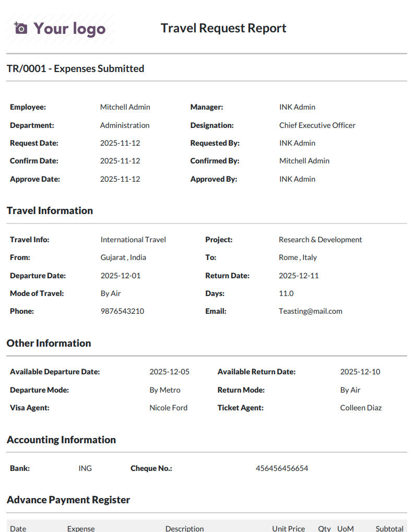This screenshot has height=532, width=414.
Task: Click the employee name Mitchell Admin
Action: point(125,107)
